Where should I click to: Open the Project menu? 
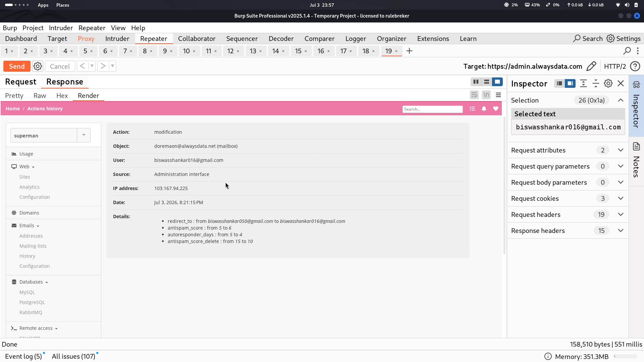point(33,28)
